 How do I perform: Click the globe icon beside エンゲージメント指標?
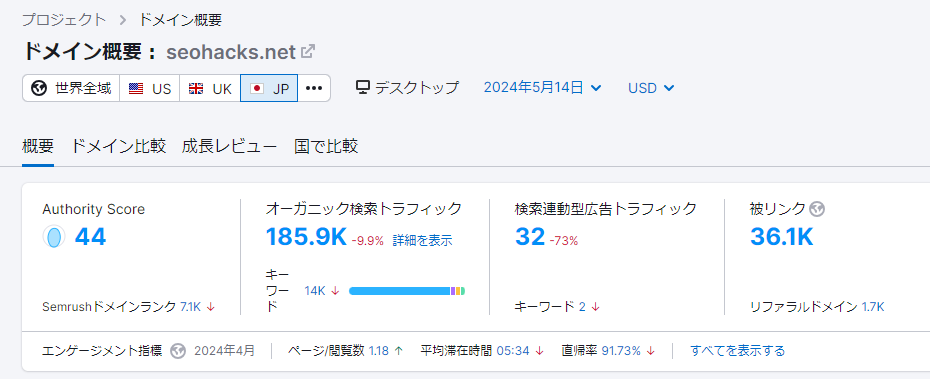pos(178,351)
